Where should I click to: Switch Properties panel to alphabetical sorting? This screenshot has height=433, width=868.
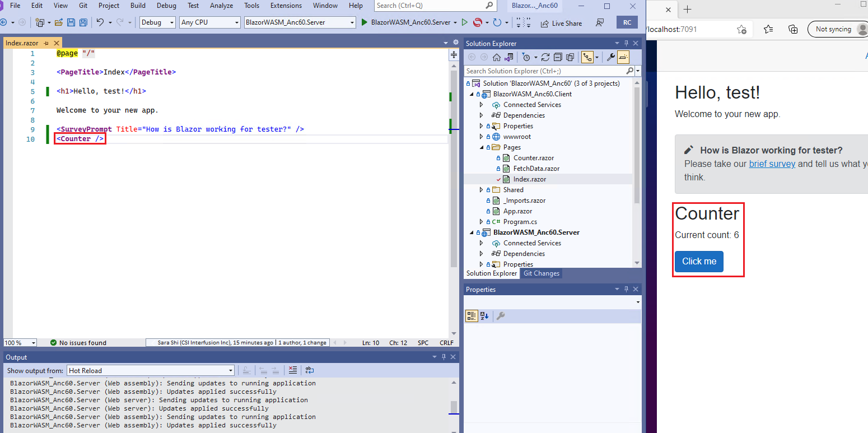coord(485,316)
